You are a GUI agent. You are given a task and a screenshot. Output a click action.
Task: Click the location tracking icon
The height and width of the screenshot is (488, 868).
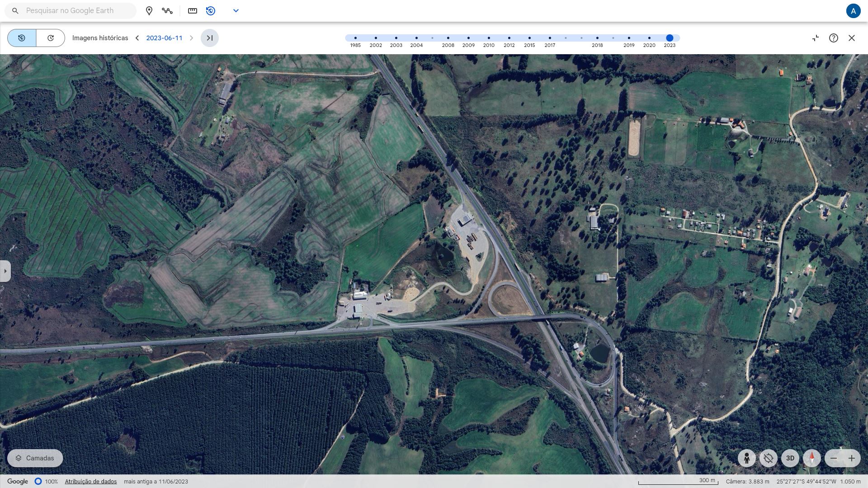click(x=769, y=458)
